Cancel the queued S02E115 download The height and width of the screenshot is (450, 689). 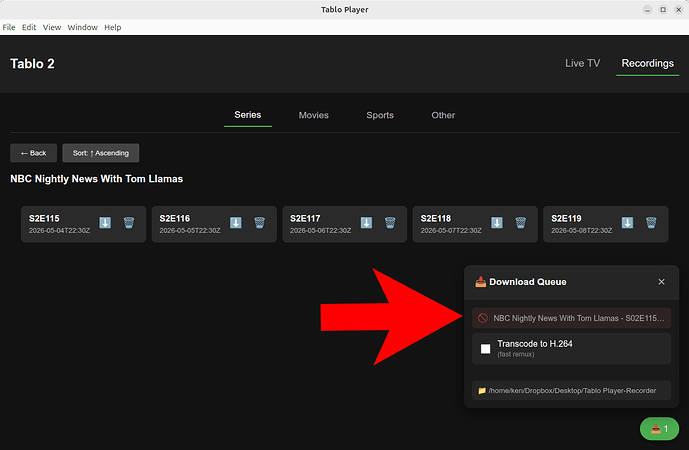(483, 318)
